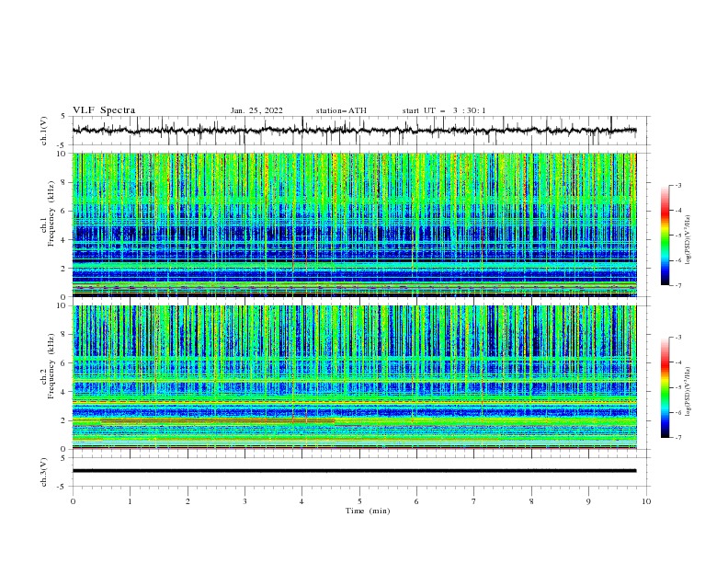728x563 pixels.
Task: Click the '1' tick on the time axis
Action: 130,501
